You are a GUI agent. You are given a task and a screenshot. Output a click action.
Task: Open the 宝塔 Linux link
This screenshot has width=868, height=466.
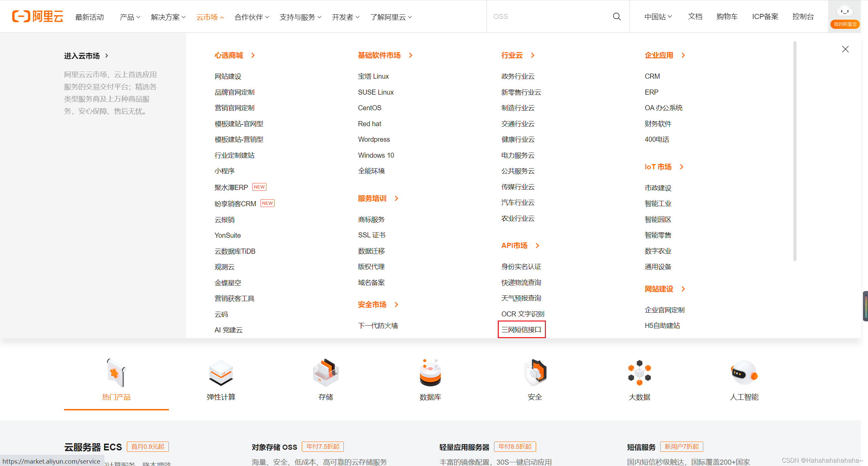point(373,76)
